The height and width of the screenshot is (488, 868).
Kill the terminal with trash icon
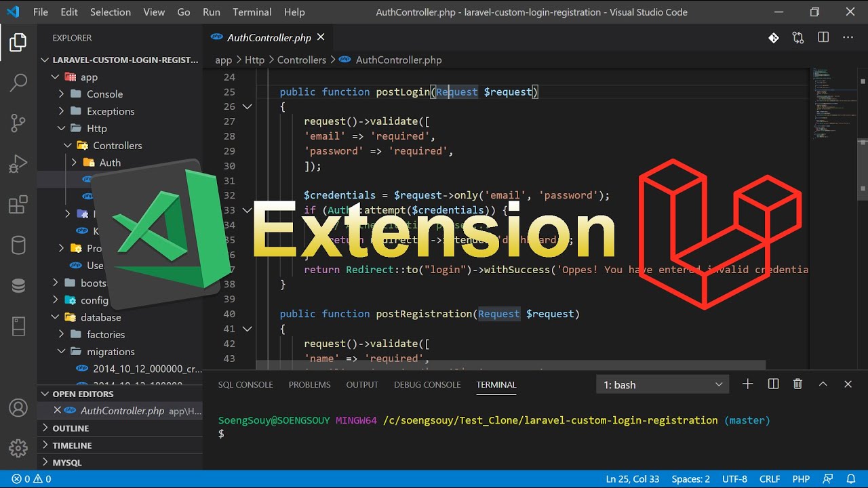point(797,384)
